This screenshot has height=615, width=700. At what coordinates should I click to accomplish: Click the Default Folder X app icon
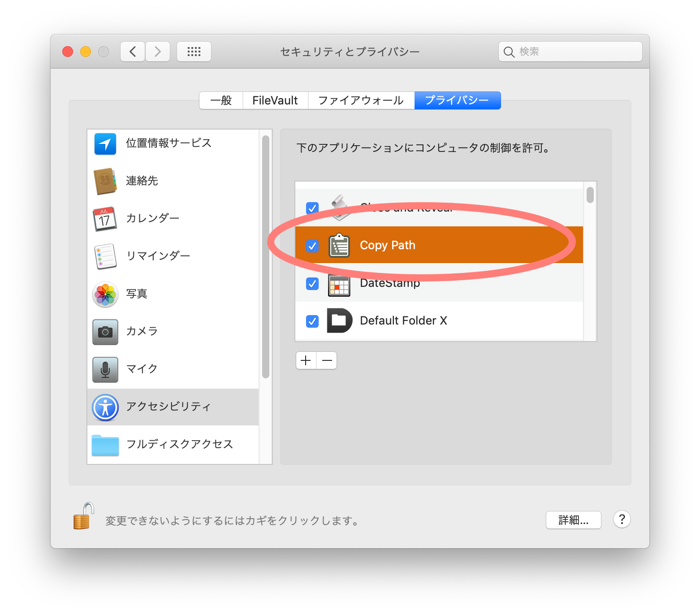tap(339, 320)
